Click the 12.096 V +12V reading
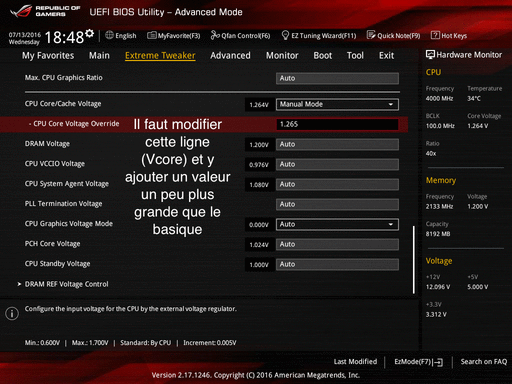Screen dimensions: 512x384 438,287
